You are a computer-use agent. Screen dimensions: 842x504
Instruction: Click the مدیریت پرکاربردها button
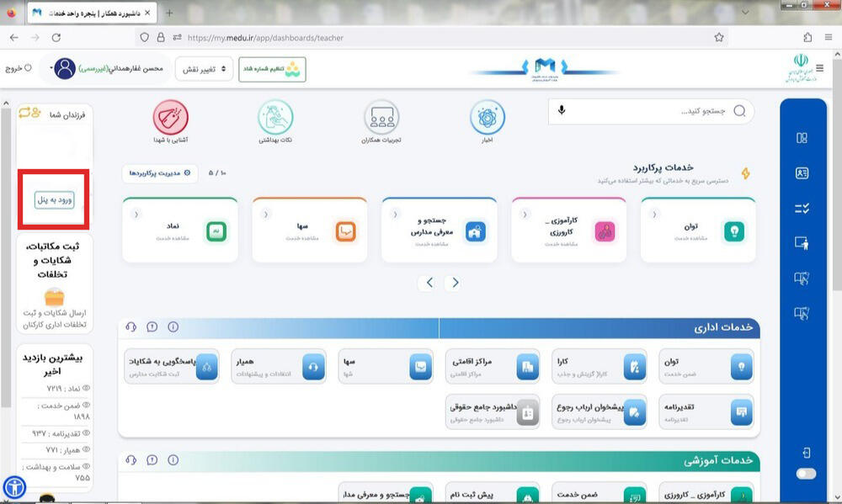159,172
